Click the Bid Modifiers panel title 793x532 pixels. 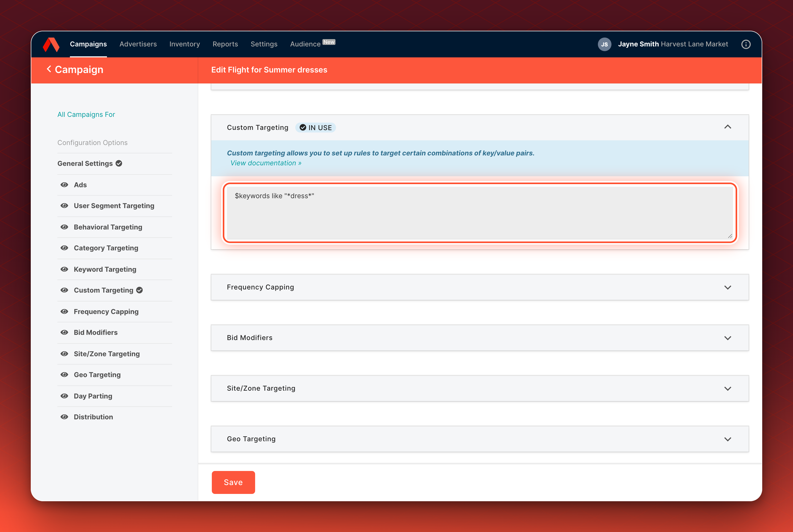coord(249,338)
